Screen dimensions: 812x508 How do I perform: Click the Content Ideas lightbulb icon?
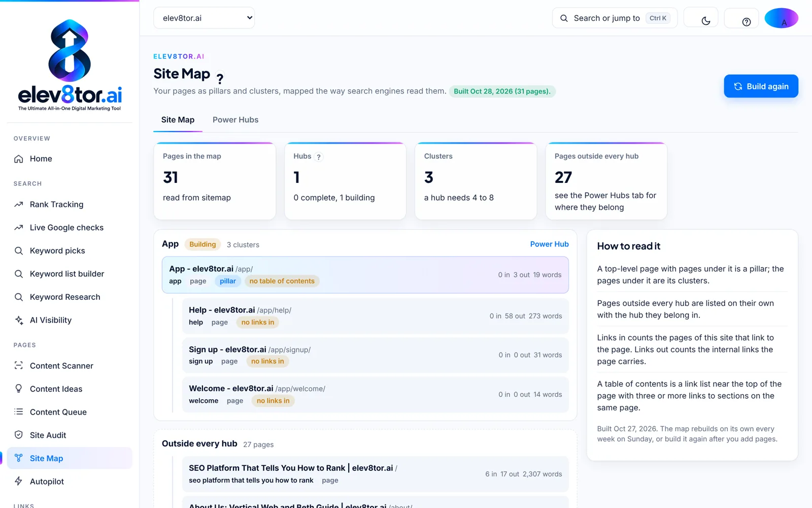pos(19,389)
